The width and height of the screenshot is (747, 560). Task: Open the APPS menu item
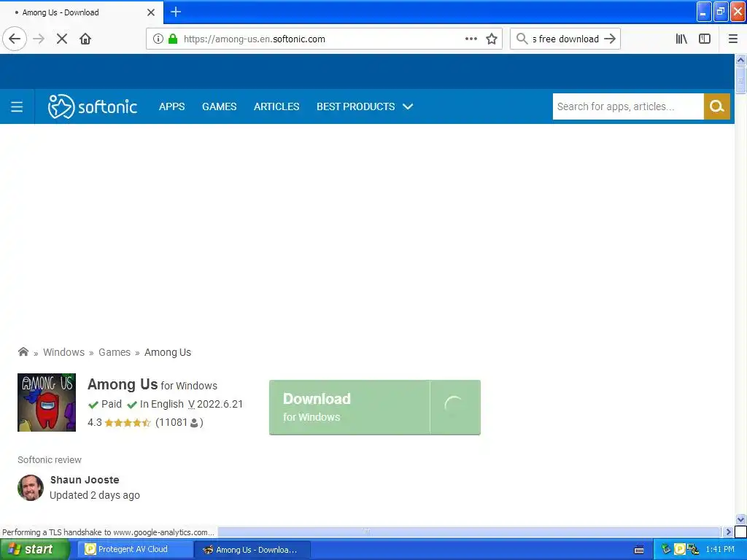tap(171, 106)
